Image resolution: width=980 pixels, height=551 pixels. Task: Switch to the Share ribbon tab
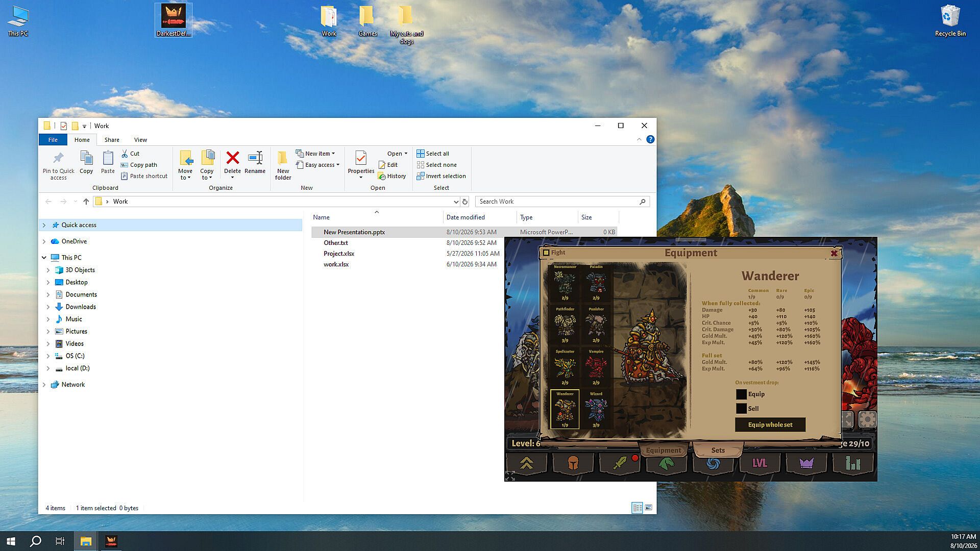click(x=112, y=140)
